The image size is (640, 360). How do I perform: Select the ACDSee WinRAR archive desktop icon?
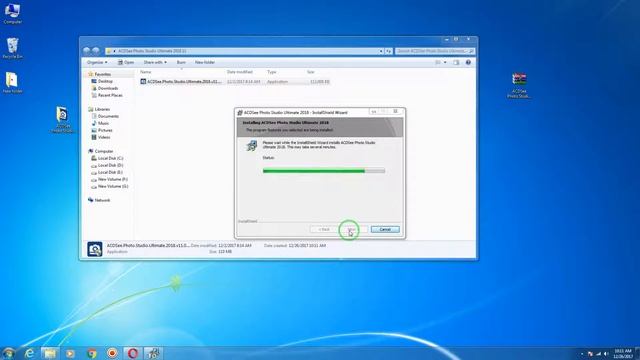click(519, 85)
